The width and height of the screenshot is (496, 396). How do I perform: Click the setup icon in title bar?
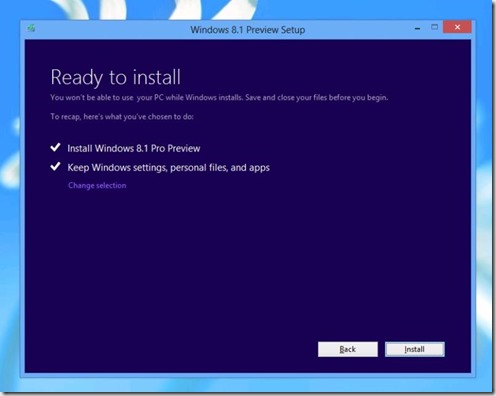click(31, 28)
